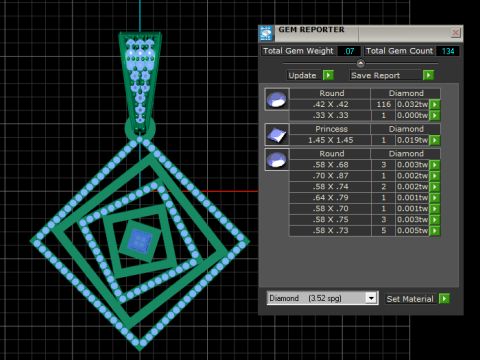Screen dimensions: 480x360
Task: Select the .64 X .79 size cell
Action: coord(330,198)
